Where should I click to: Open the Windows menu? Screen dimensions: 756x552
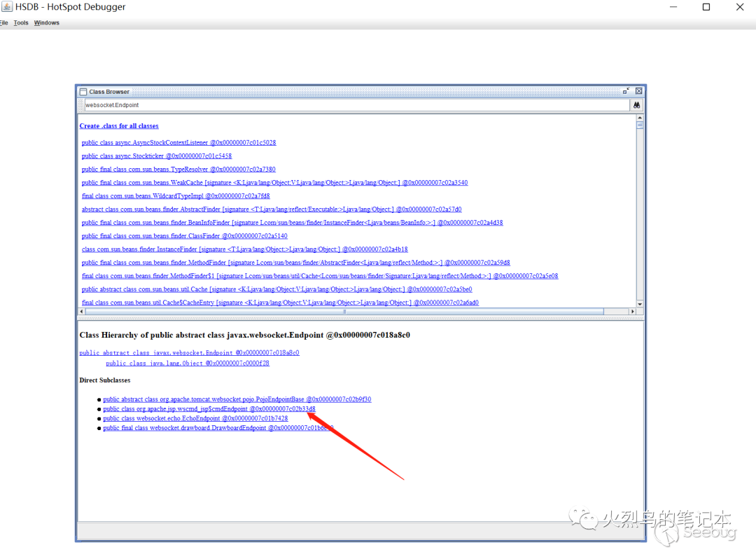47,22
